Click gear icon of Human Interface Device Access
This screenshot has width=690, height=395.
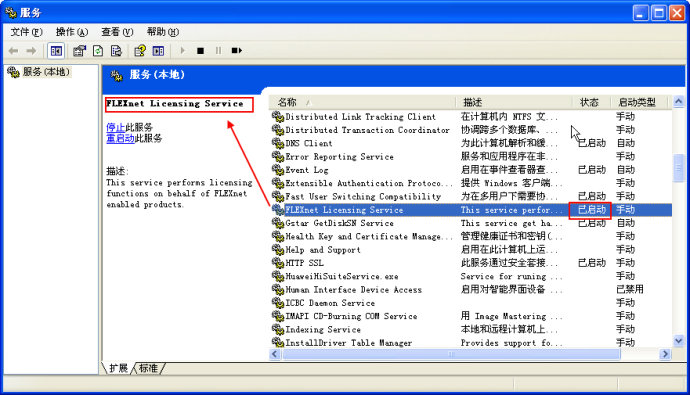278,289
